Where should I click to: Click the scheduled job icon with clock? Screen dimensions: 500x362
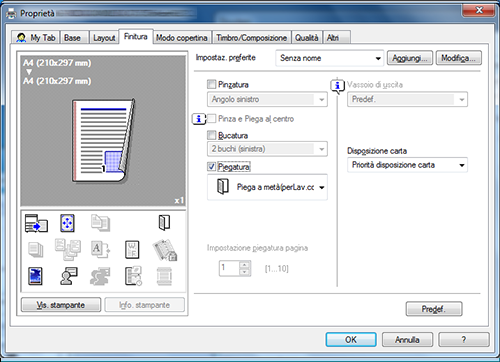(133, 276)
